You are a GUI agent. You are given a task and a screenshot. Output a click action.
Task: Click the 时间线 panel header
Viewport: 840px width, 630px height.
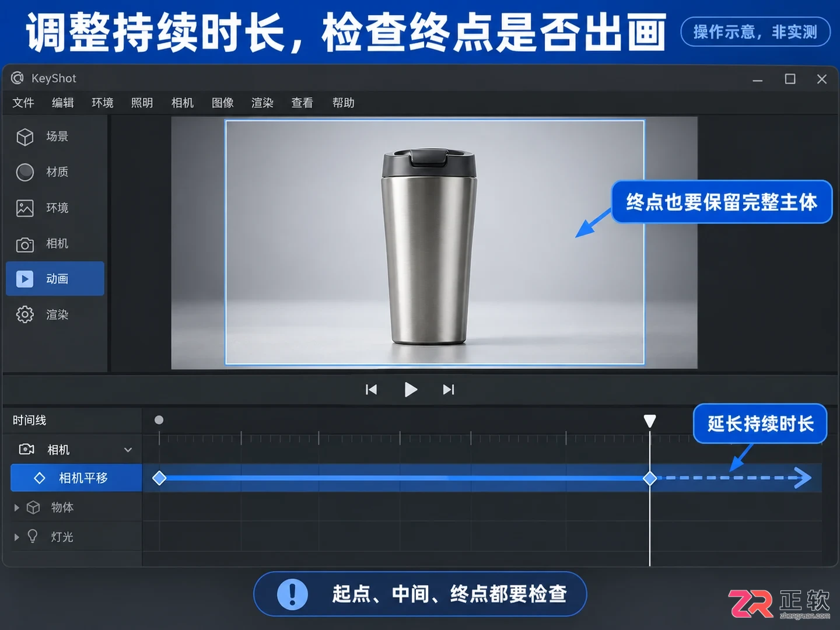[x=29, y=421]
